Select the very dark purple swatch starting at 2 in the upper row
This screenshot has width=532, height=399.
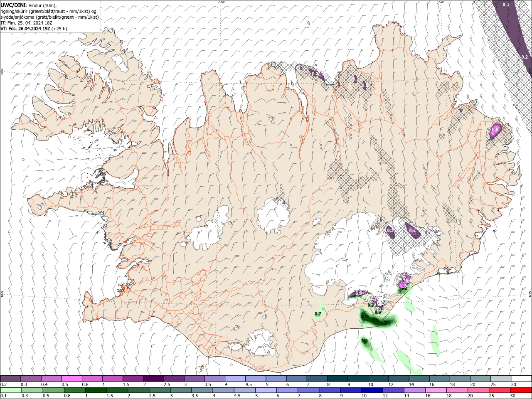coord(153,378)
